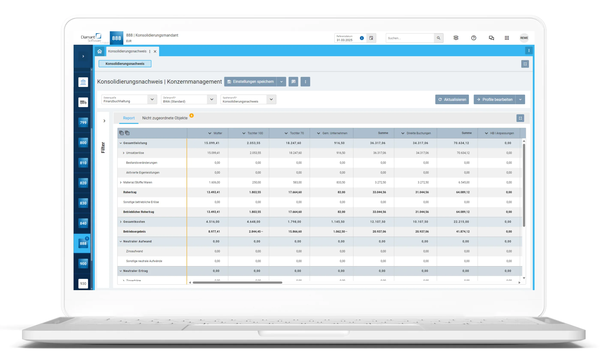Viewport: 607px width, 364px height.
Task: Click the Aktualisieren button
Action: pos(452,100)
